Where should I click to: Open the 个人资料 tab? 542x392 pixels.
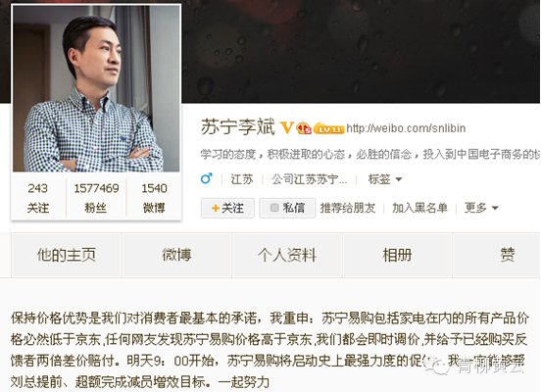click(x=287, y=255)
